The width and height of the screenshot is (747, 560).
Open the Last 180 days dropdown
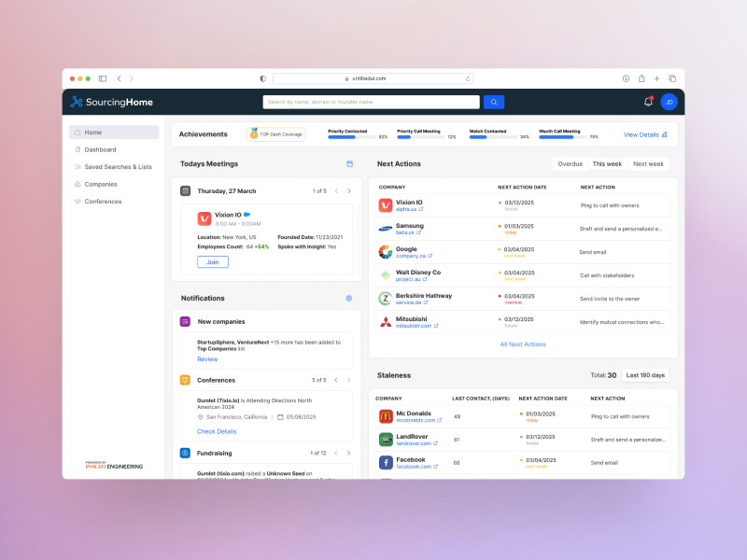645,375
